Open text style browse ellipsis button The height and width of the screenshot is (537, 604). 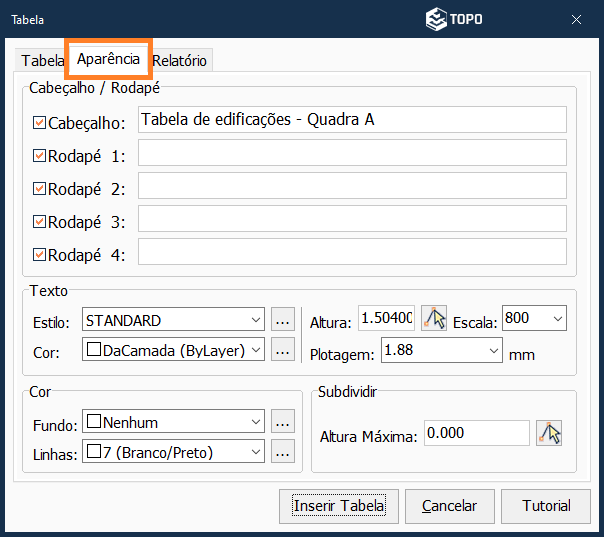(283, 321)
